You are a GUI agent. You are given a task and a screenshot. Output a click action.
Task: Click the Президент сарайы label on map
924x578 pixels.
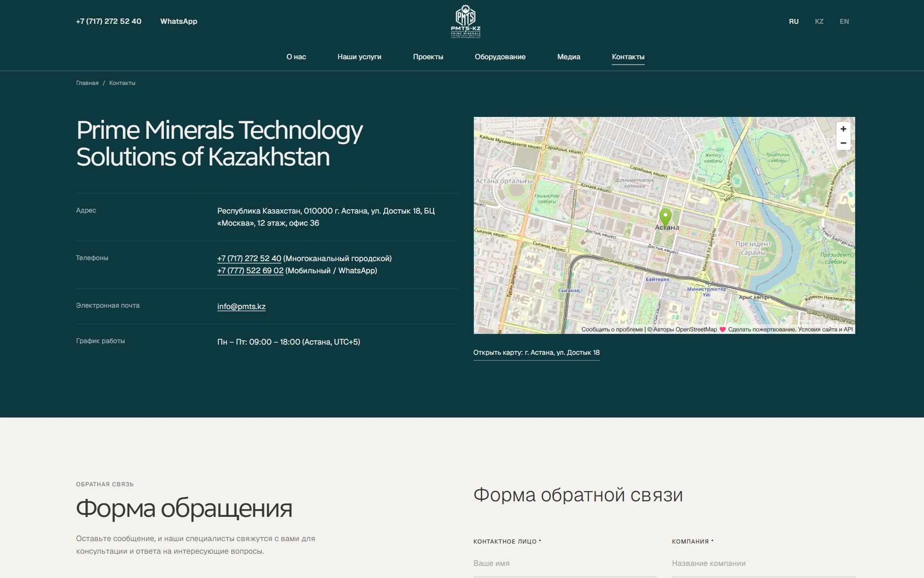pyautogui.click(x=753, y=248)
